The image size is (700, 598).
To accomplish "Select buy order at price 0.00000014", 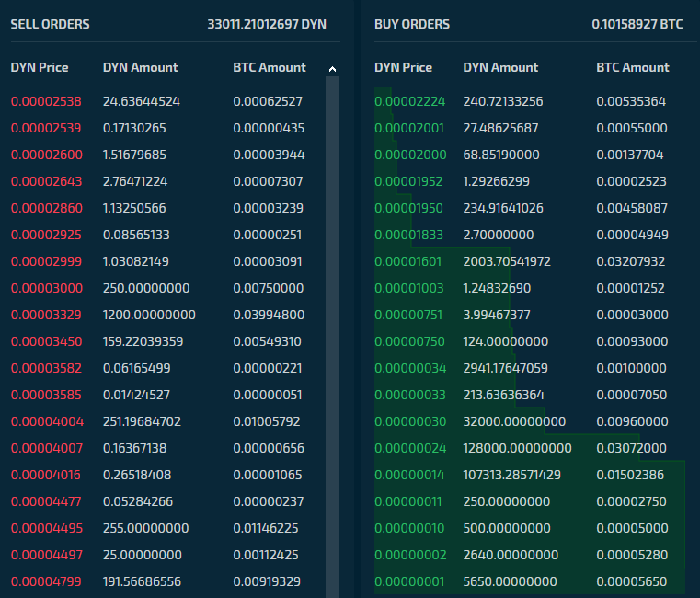I will pos(530,475).
